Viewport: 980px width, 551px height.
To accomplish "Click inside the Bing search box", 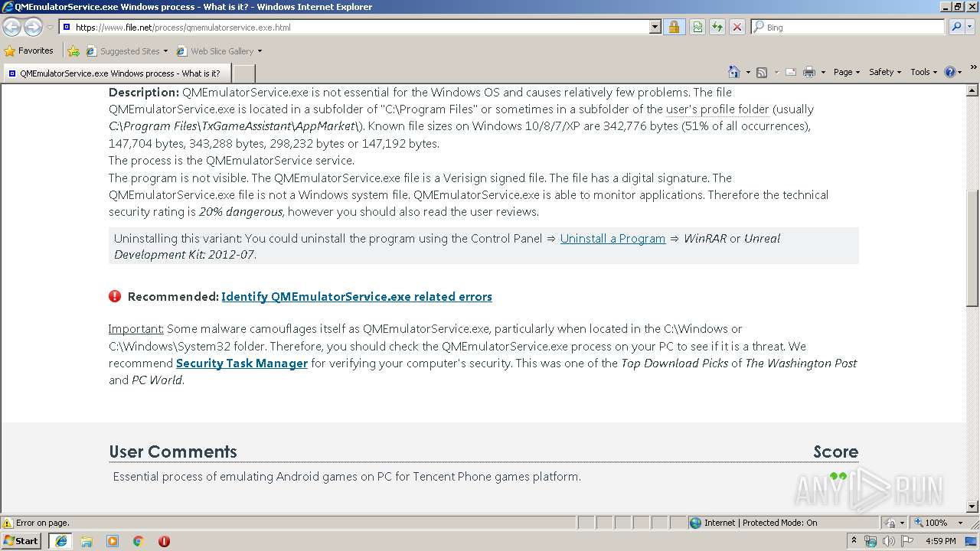I will (848, 27).
